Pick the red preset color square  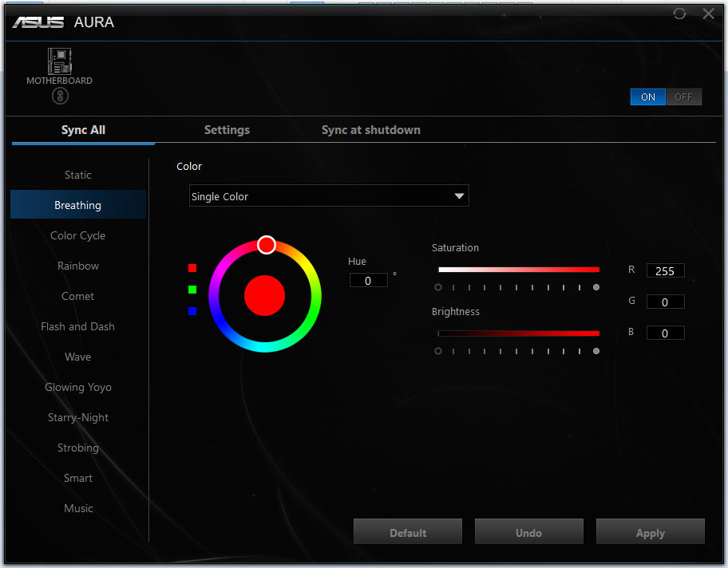192,268
